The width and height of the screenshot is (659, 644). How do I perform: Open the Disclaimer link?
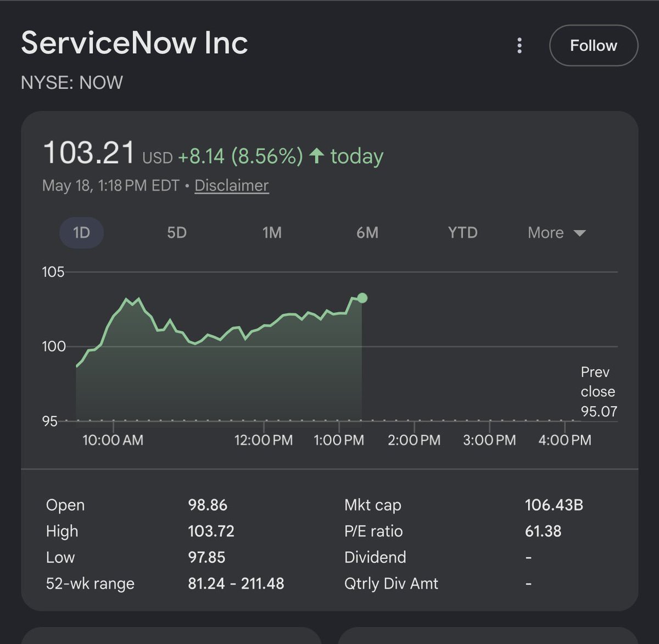(x=231, y=186)
